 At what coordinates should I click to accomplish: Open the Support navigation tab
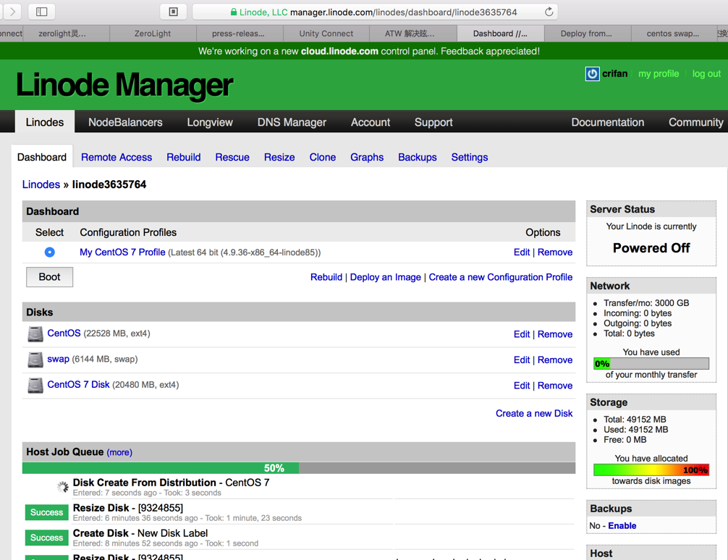point(433,122)
